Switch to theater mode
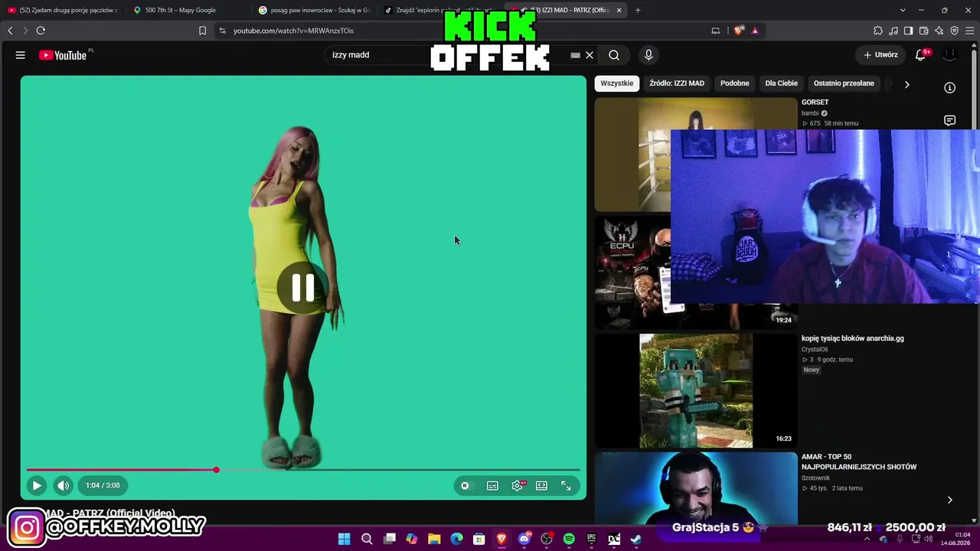 pyautogui.click(x=541, y=485)
